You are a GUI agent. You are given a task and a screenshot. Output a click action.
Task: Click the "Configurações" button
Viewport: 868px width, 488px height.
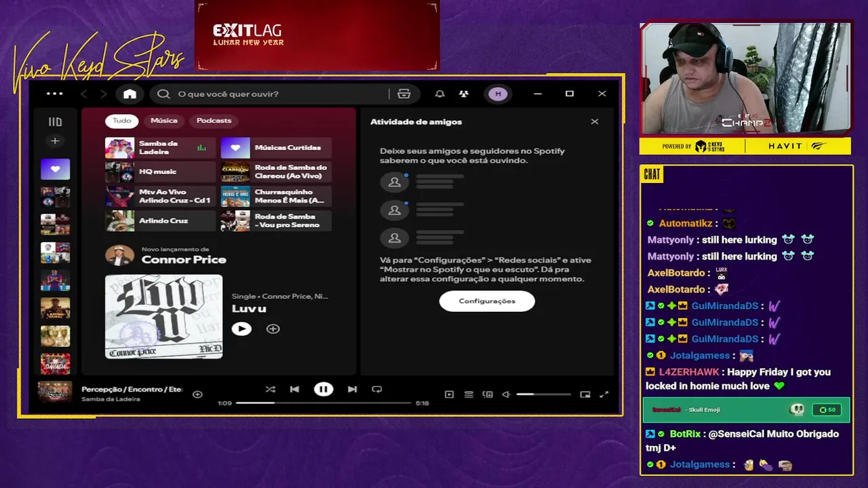click(x=487, y=301)
